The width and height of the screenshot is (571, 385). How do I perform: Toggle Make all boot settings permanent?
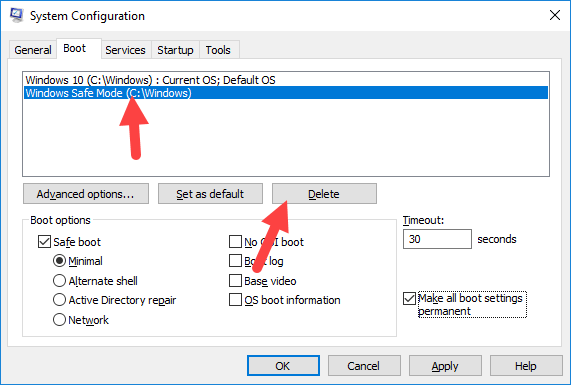pos(409,299)
